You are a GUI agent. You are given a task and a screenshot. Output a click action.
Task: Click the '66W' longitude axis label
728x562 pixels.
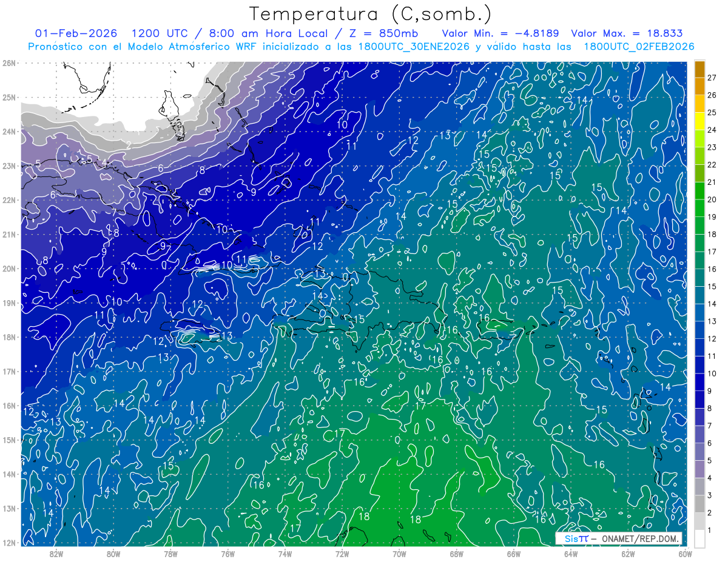tap(513, 554)
